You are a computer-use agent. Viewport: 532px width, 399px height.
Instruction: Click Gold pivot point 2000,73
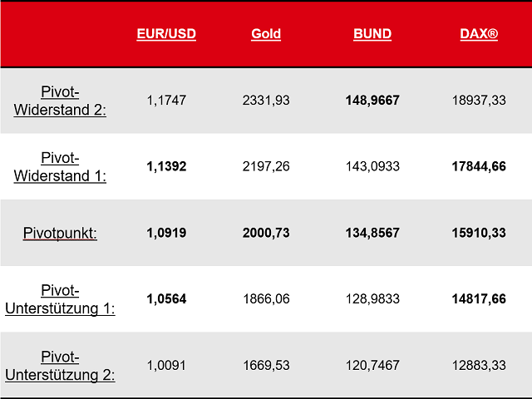(266, 233)
